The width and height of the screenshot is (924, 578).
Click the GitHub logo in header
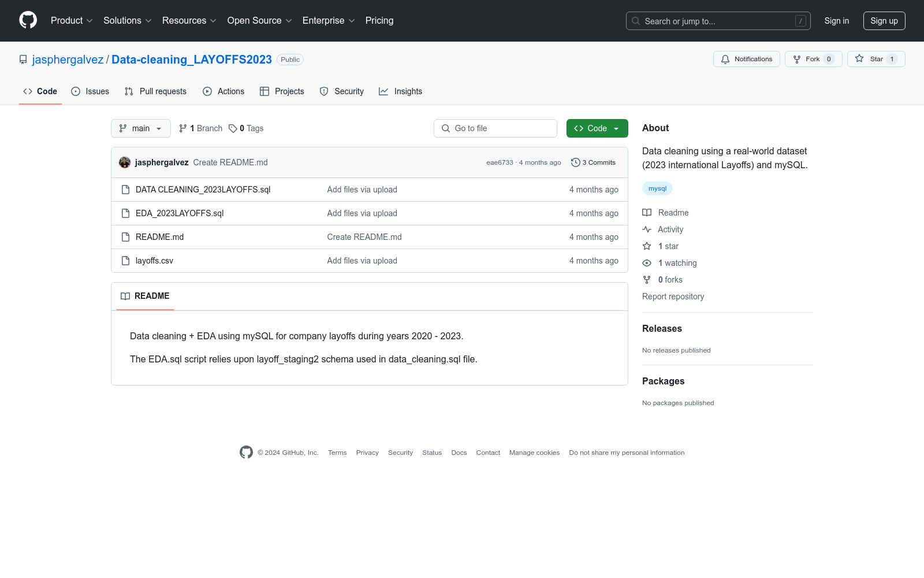point(28,20)
